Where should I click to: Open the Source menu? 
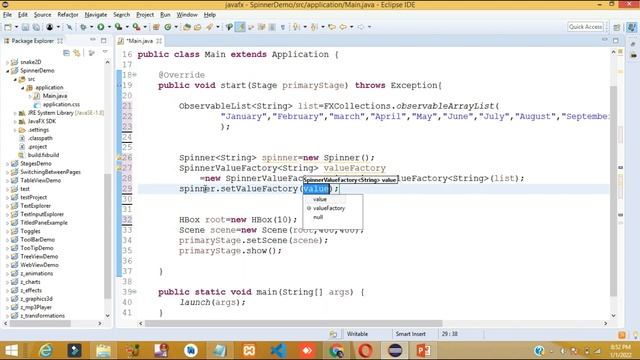tap(42, 15)
